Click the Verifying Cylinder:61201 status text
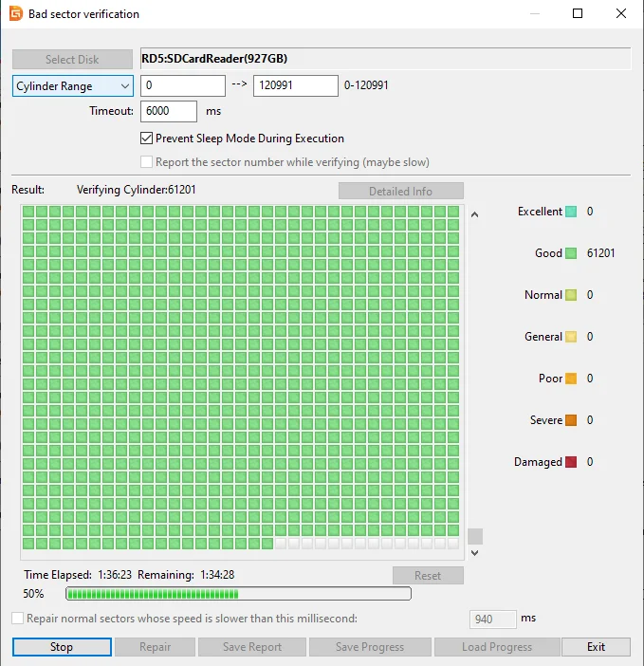 [x=137, y=190]
